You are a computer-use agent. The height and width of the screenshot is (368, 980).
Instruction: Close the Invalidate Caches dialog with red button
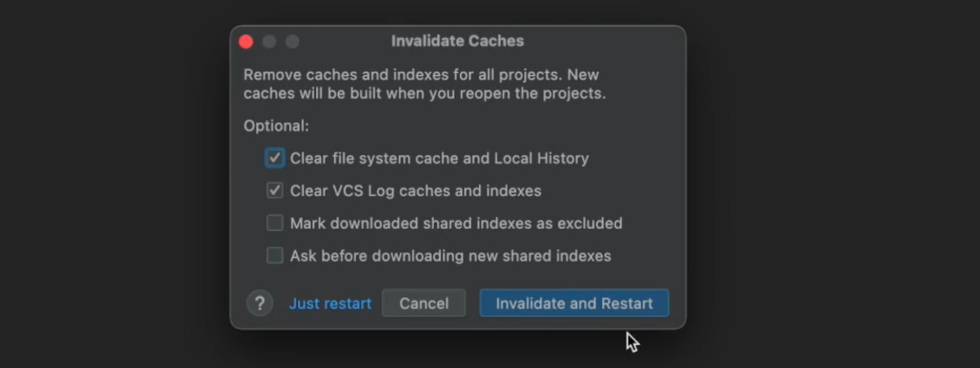coord(246,42)
